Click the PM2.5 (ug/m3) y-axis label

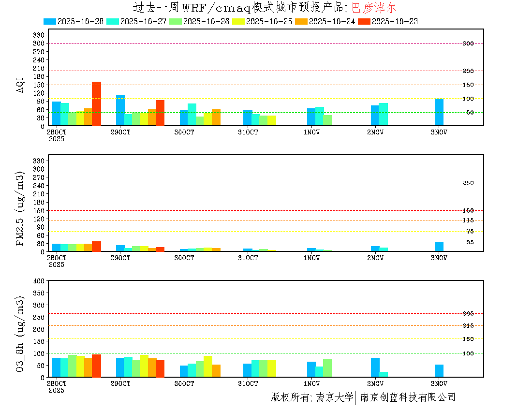20,208
